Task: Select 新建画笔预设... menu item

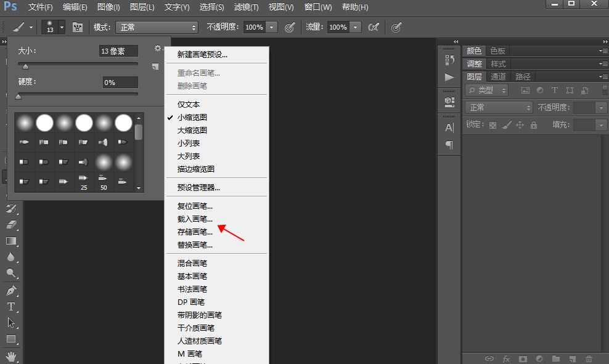Action: 202,54
